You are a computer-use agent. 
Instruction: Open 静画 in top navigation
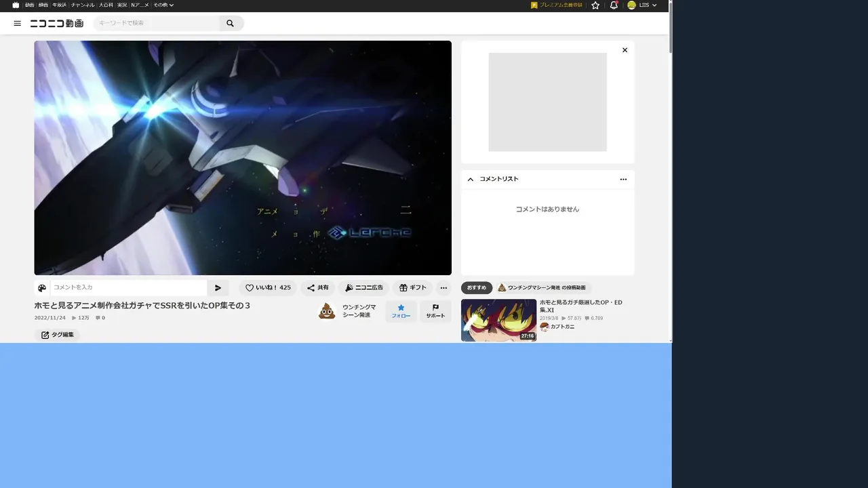pyautogui.click(x=43, y=5)
